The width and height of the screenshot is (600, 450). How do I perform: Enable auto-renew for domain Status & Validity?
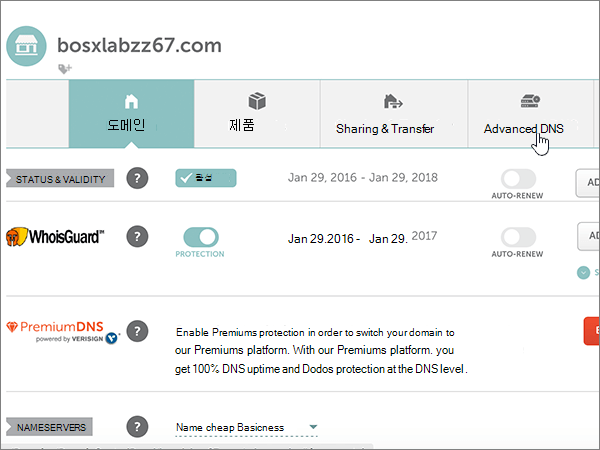point(518,179)
